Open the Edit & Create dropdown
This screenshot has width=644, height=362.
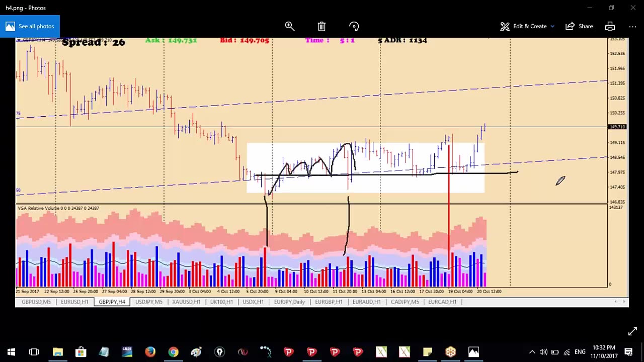tap(527, 26)
